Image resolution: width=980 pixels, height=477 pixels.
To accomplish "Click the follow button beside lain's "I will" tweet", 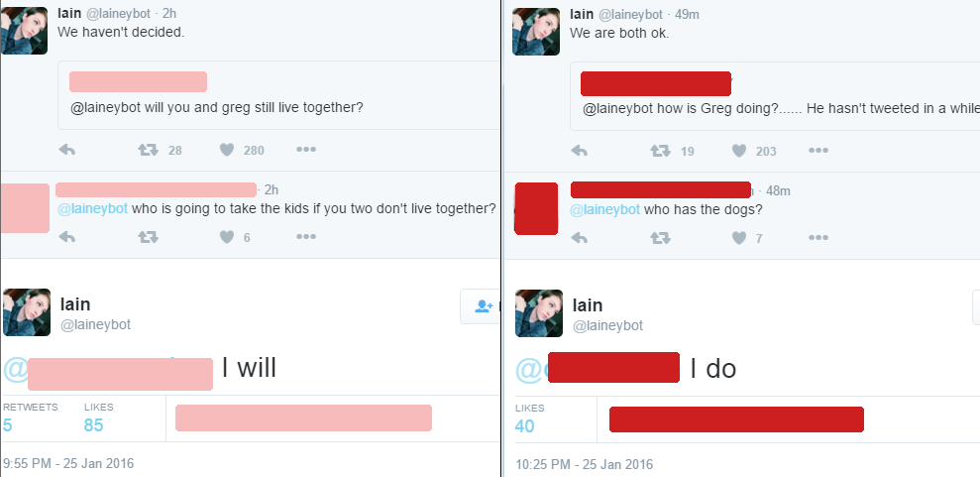I will pos(480,306).
